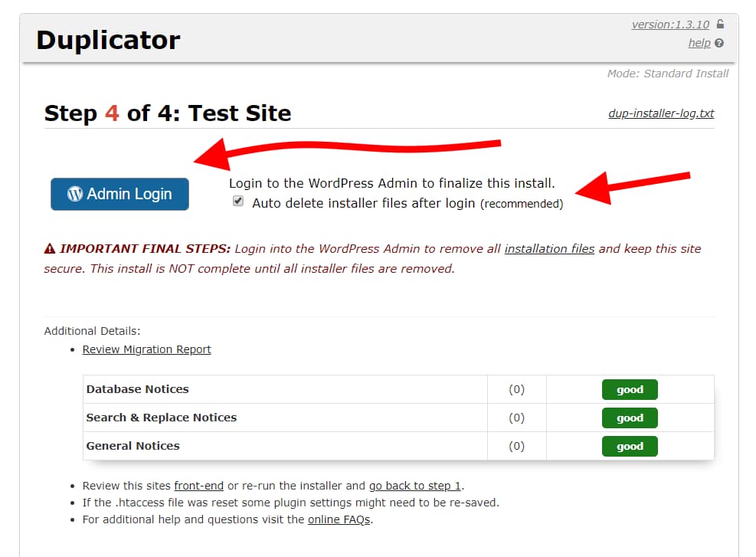This screenshot has height=557, width=756.
Task: Open the dup-installer-log.txt log file
Action: coord(661,113)
